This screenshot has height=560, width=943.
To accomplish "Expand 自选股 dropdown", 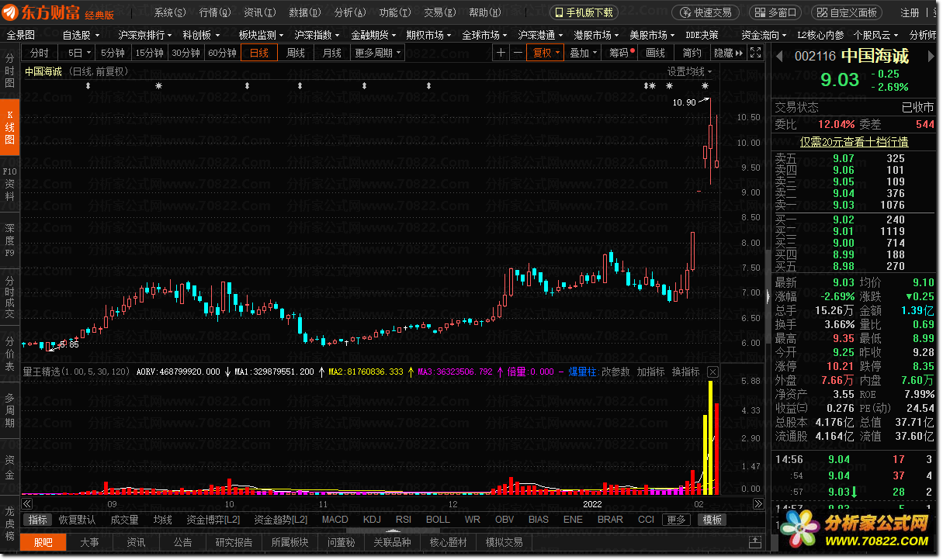I will point(81,35).
